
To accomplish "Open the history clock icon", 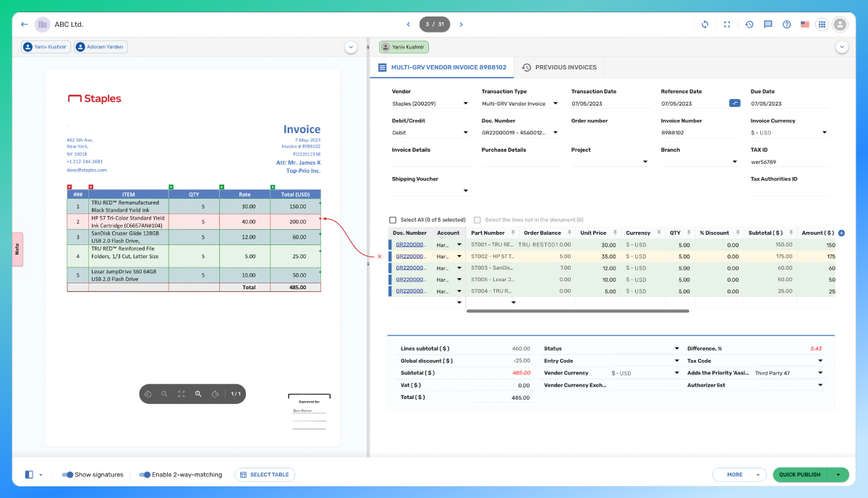I will (x=749, y=25).
